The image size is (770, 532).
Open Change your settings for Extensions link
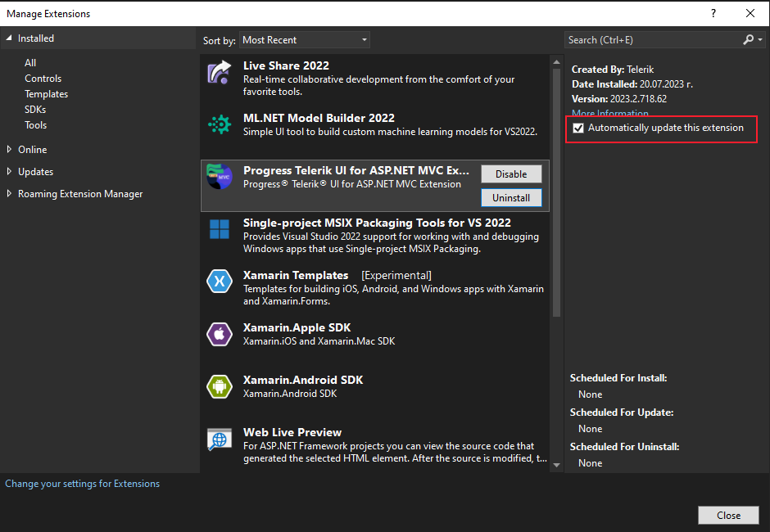click(83, 484)
